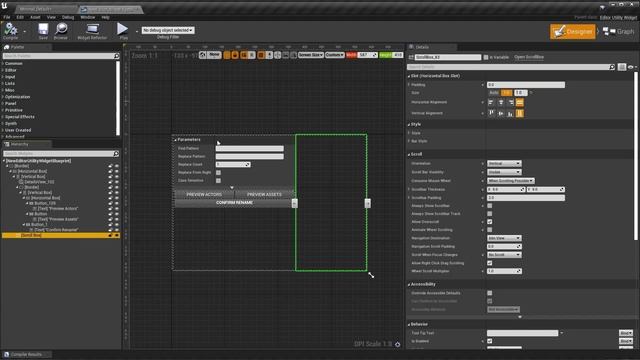The image size is (640, 360).
Task: Select the Confirm Rename text item
Action: coord(56,230)
